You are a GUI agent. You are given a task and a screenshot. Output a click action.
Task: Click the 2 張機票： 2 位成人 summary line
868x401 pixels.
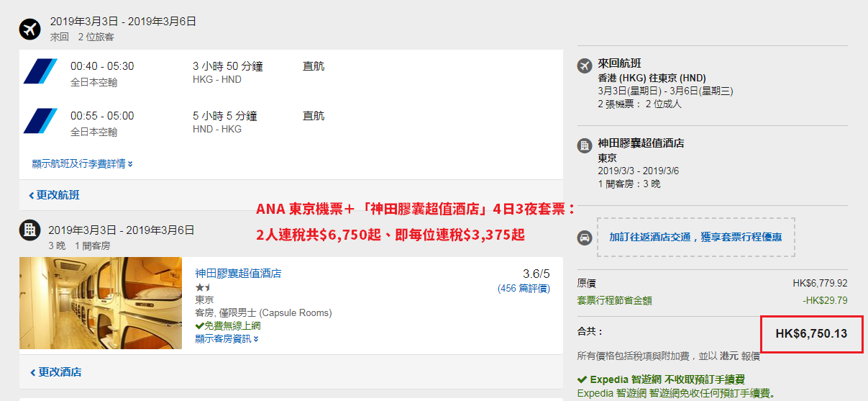639,104
